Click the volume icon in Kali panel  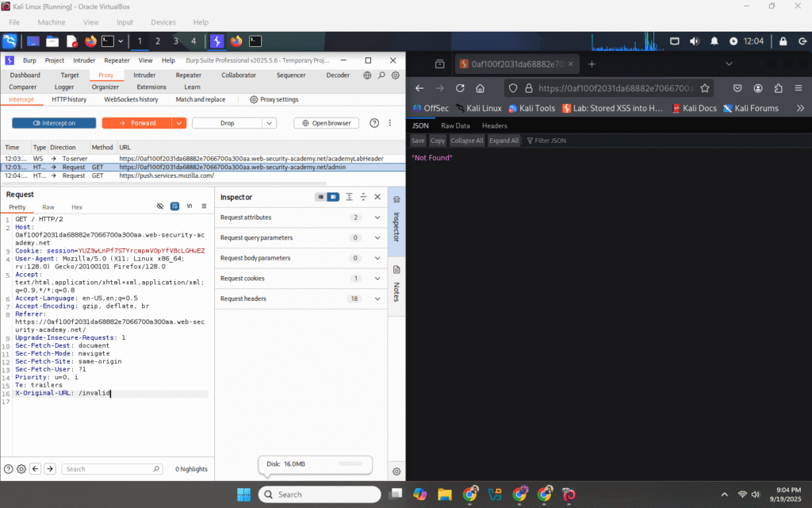(695, 41)
